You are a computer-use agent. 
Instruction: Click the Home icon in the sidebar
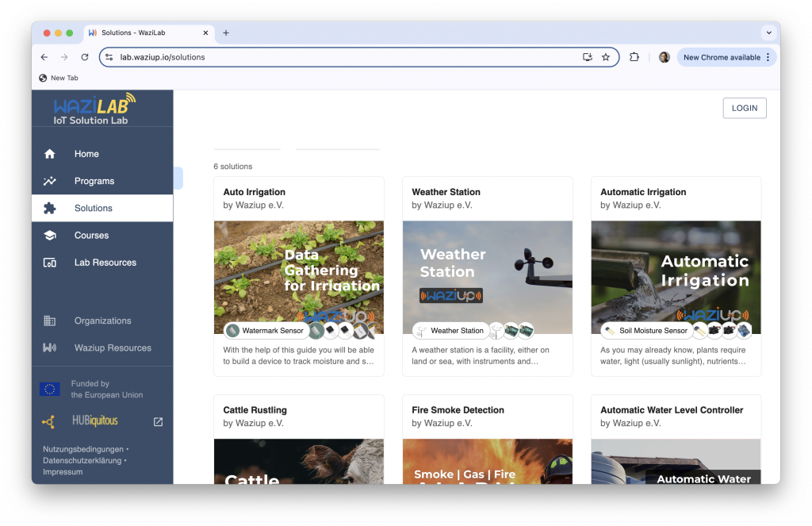50,154
